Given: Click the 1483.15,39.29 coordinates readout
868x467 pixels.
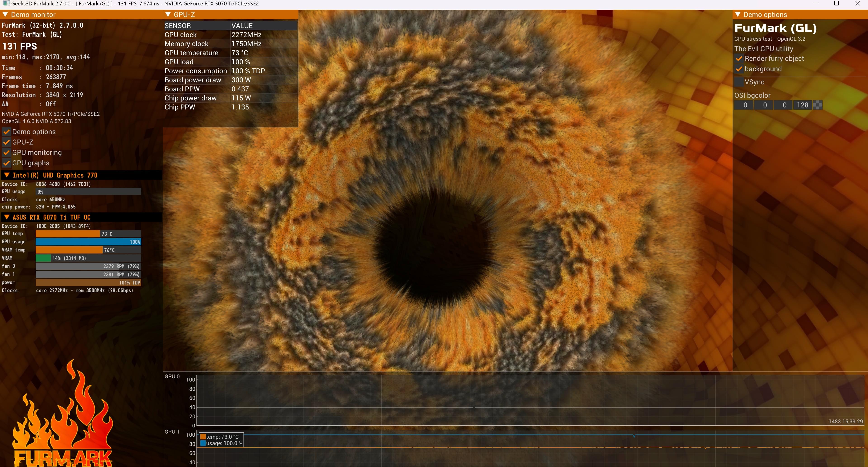Looking at the screenshot, I should pyautogui.click(x=845, y=422).
